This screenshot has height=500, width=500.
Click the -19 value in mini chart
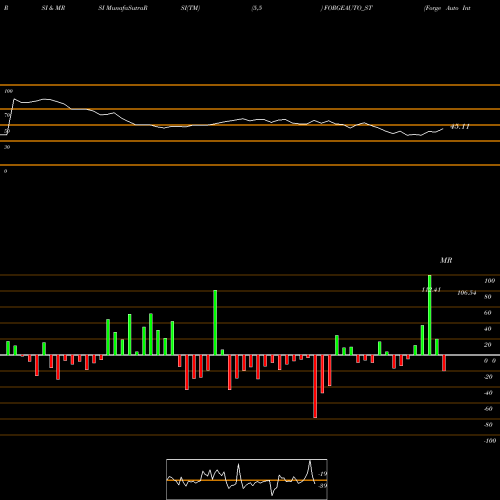coord(323,474)
